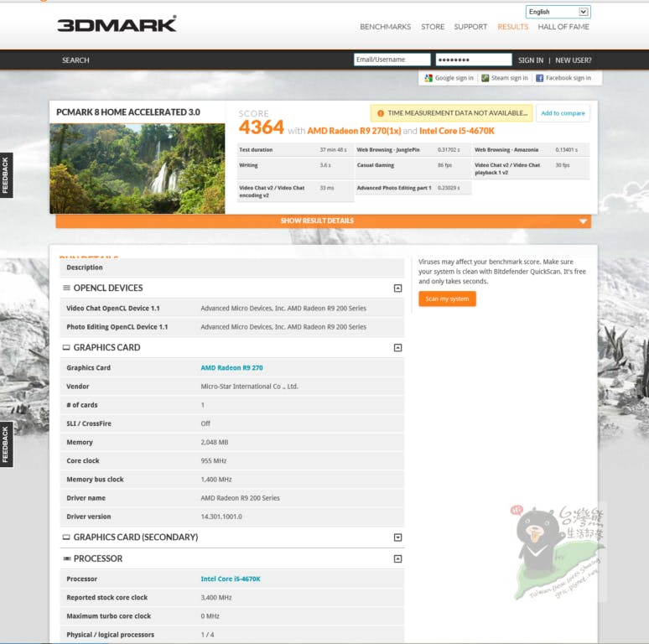Click the Processor section chip icon
The image size is (649, 644).
(66, 558)
